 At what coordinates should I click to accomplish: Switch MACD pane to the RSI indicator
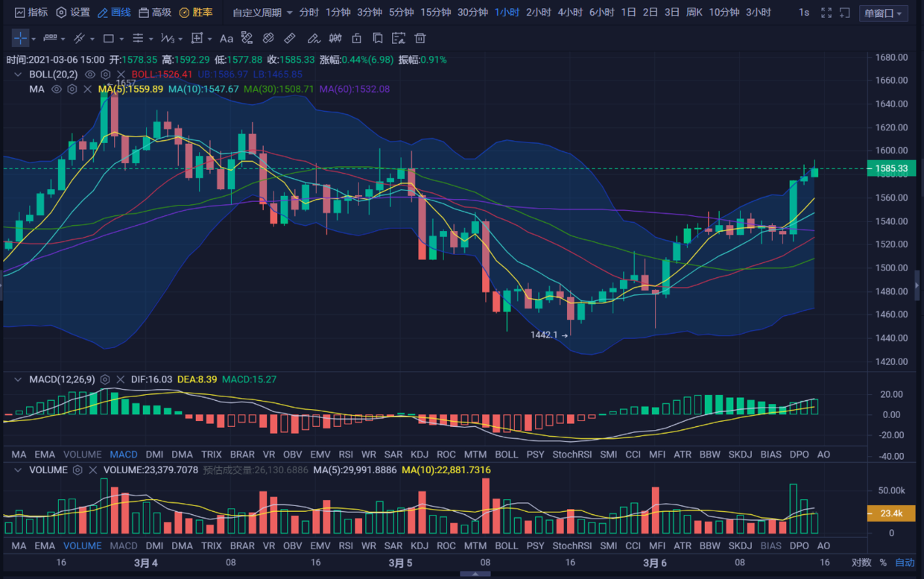click(x=346, y=455)
